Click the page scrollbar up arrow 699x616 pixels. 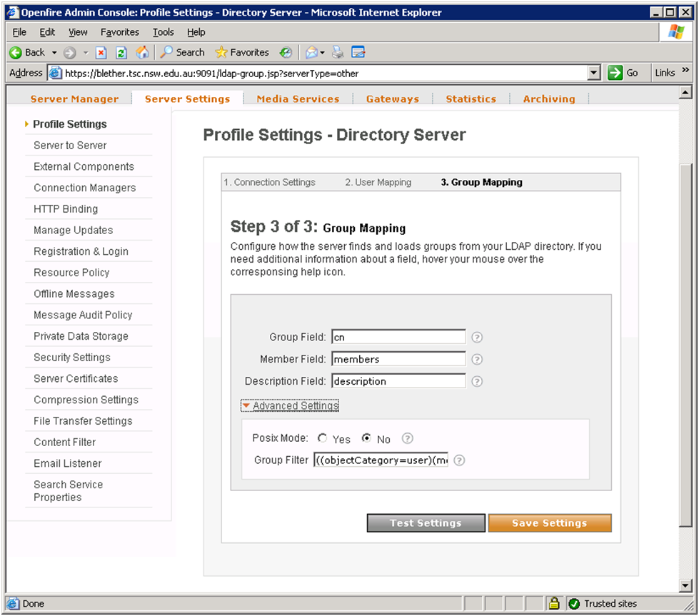click(x=685, y=92)
